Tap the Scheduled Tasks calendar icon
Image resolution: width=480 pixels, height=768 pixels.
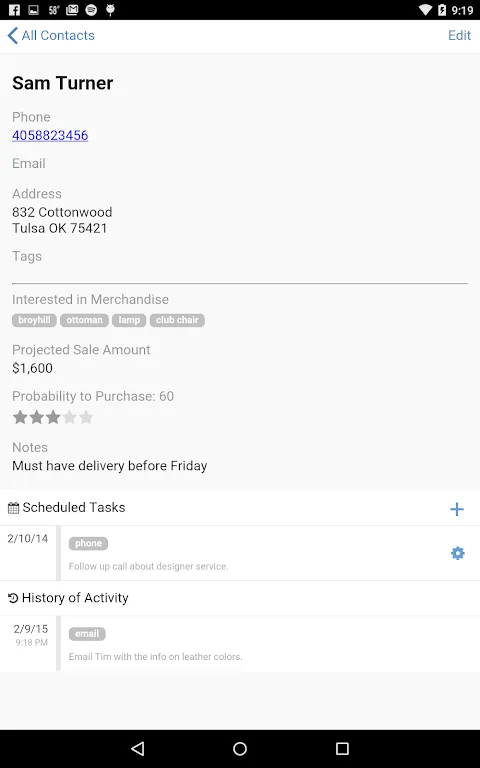point(14,508)
